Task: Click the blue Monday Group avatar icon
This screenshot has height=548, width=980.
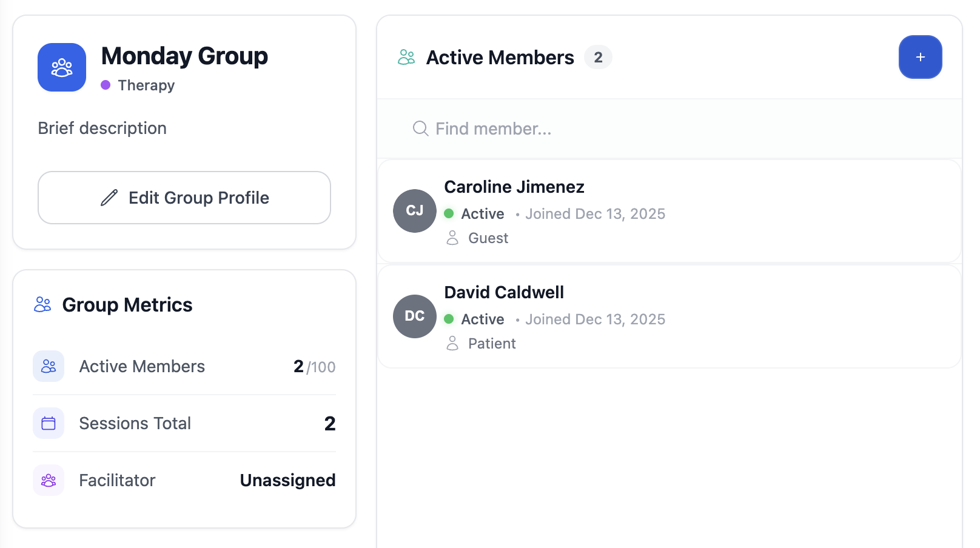Action: [62, 67]
